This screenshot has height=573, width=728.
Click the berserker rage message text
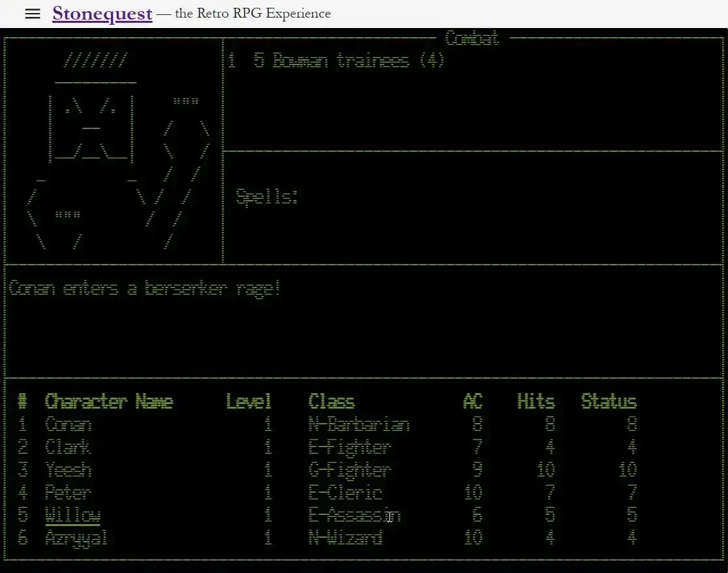(x=145, y=288)
